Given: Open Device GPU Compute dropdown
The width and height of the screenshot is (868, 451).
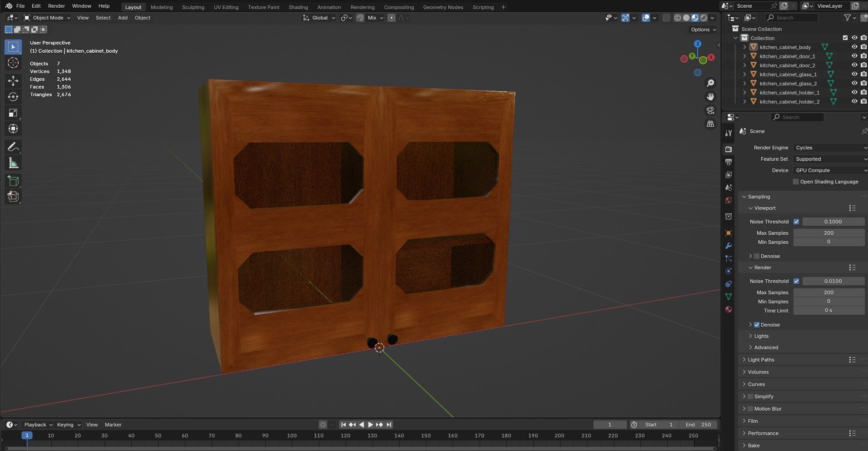Looking at the screenshot, I should 830,170.
